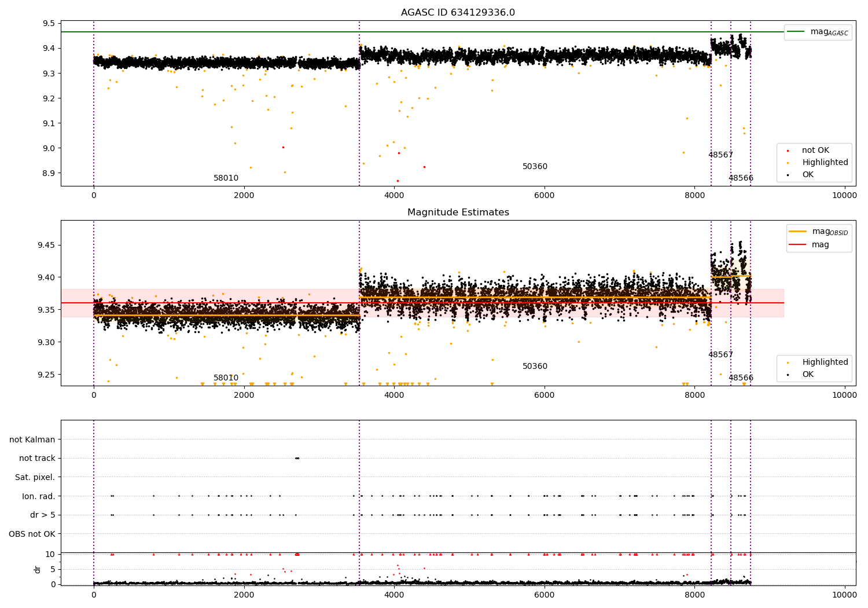This screenshot has width=868, height=608.
Task: Click the green mag AGASC legend line
Action: point(796,32)
